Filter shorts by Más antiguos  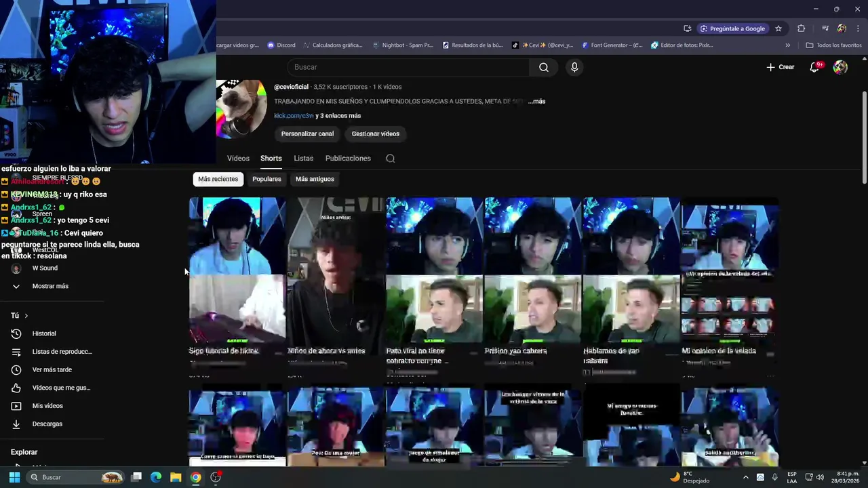point(315,179)
